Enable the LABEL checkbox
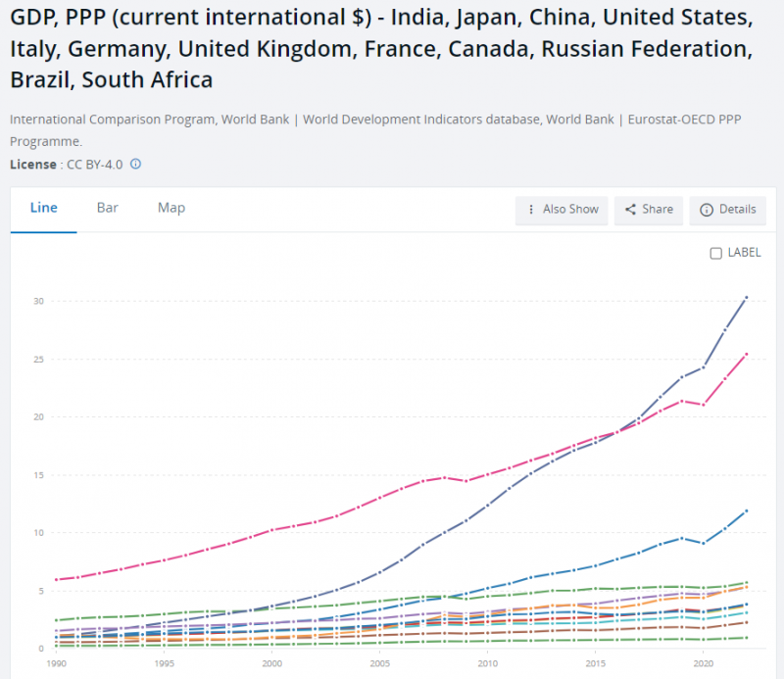This screenshot has width=784, height=679. 715,253
